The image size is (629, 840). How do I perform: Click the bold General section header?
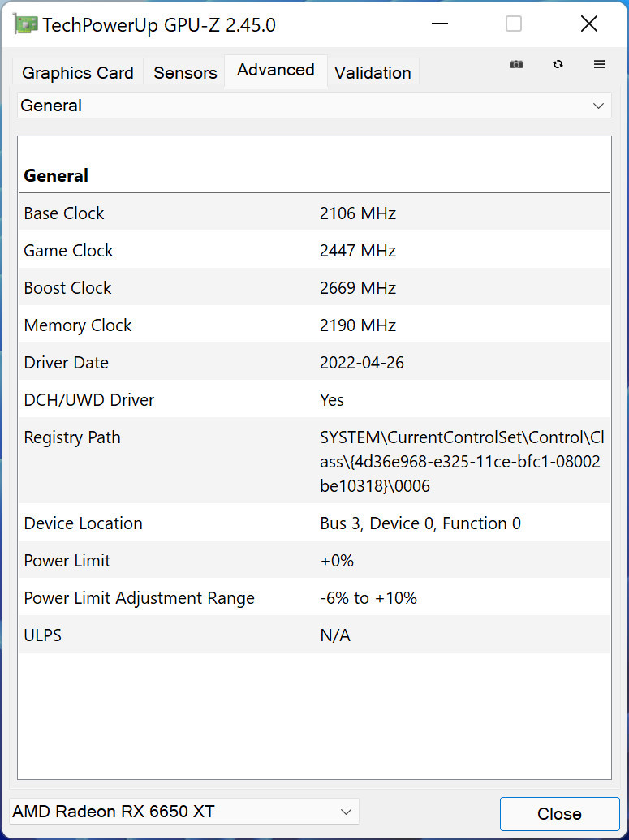[56, 176]
